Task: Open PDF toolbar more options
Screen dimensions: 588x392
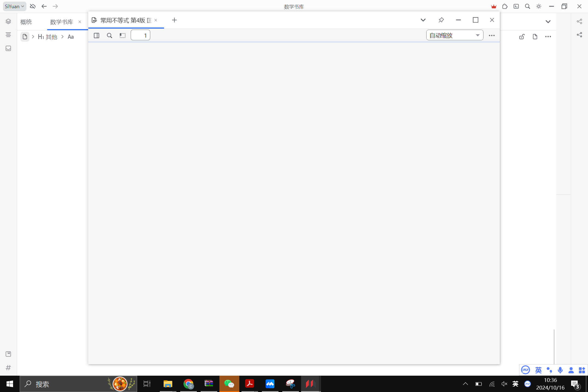Action: click(492, 35)
